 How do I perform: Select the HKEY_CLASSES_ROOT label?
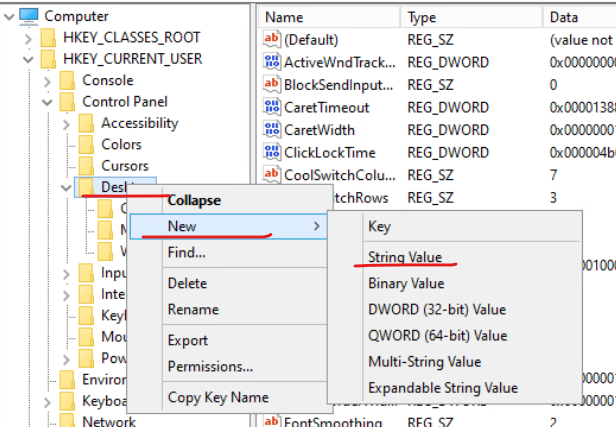132,38
